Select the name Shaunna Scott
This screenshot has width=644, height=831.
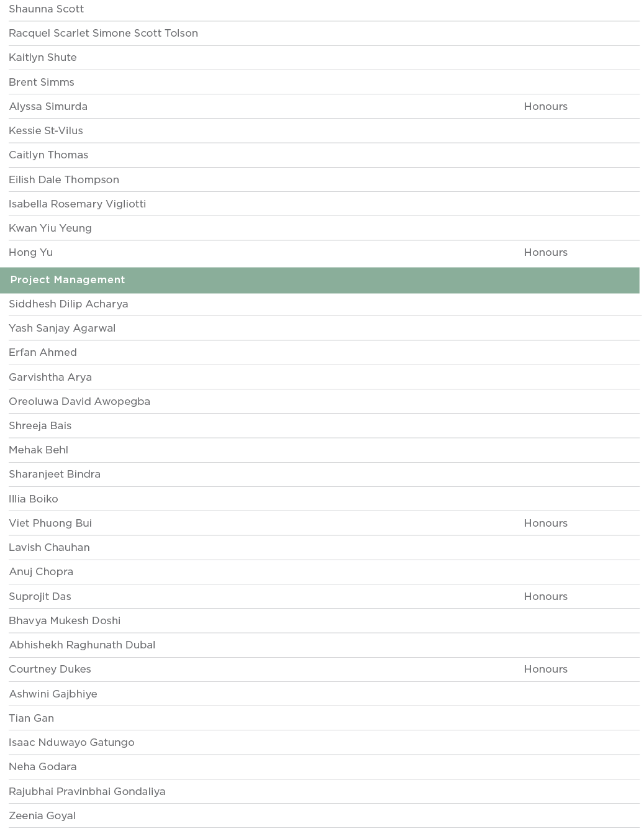pyautogui.click(x=46, y=9)
